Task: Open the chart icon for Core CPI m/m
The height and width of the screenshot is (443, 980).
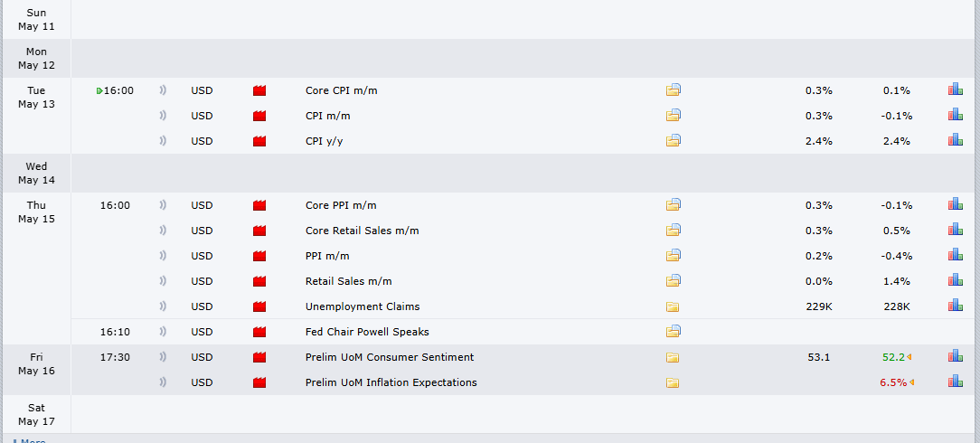Action: (955, 90)
